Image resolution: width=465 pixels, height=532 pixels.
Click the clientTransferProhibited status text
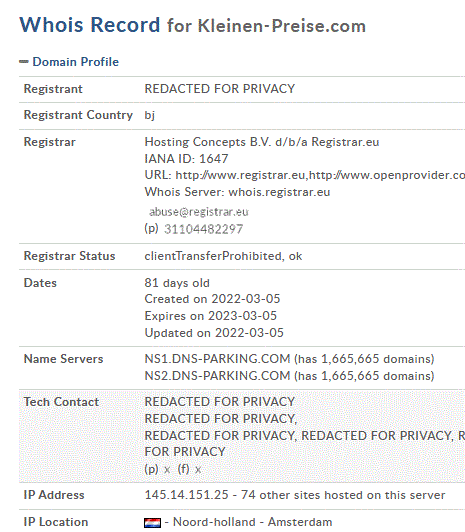click(214, 256)
